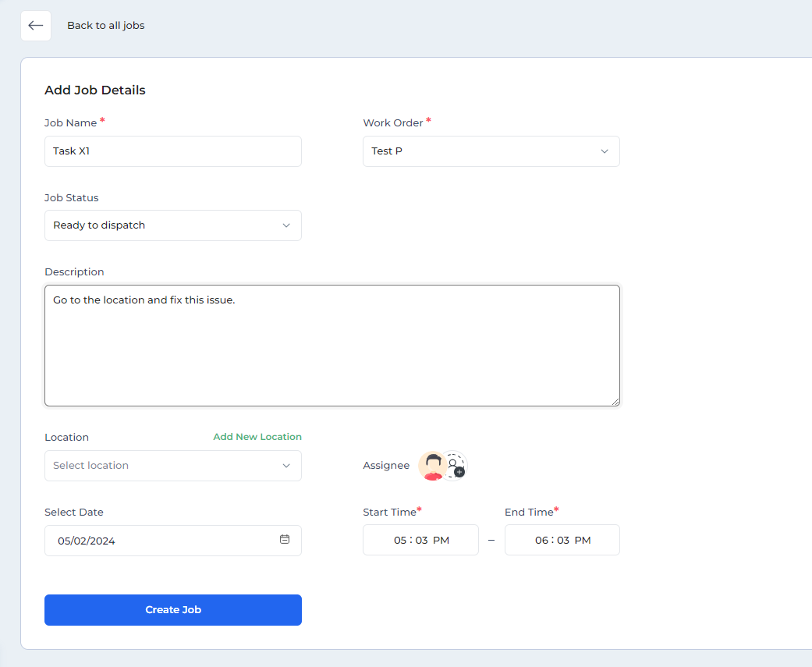Click the Add New Location link

257,437
